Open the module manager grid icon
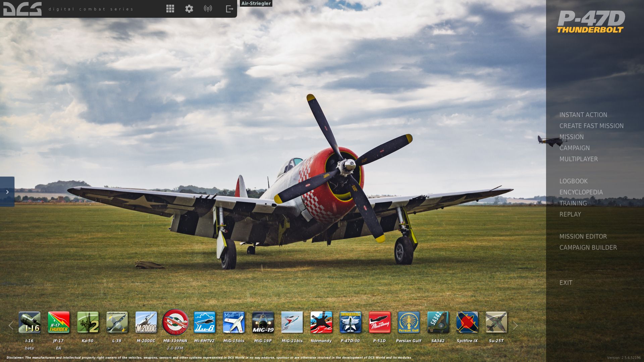The width and height of the screenshot is (644, 362). pos(170,9)
